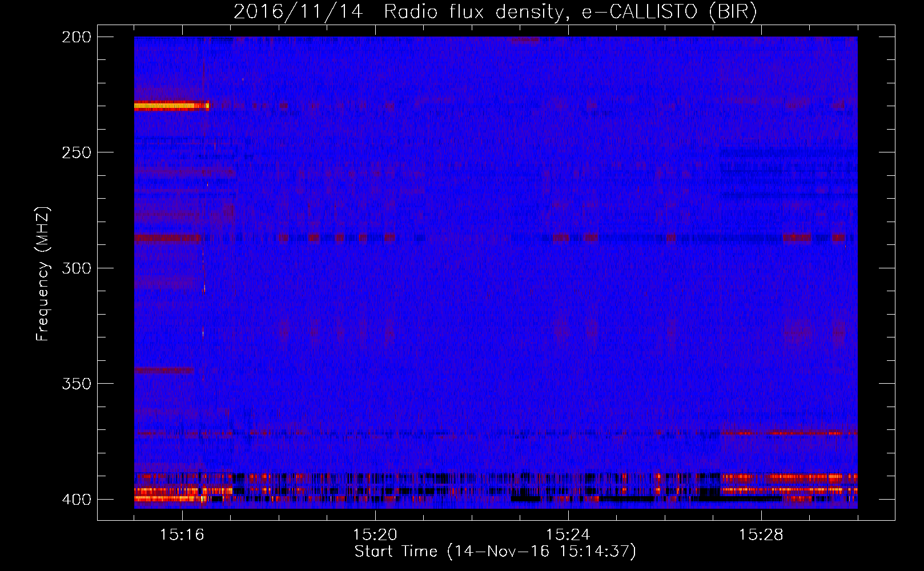The width and height of the screenshot is (924, 571).
Task: Click the short red band near 345 MHz
Action: [164, 370]
